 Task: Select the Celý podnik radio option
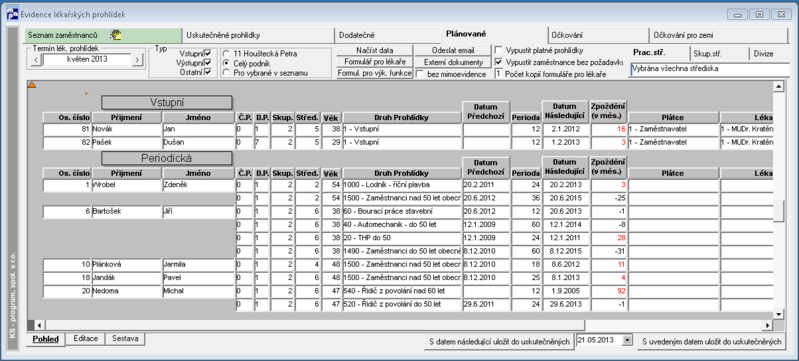pyautogui.click(x=226, y=63)
